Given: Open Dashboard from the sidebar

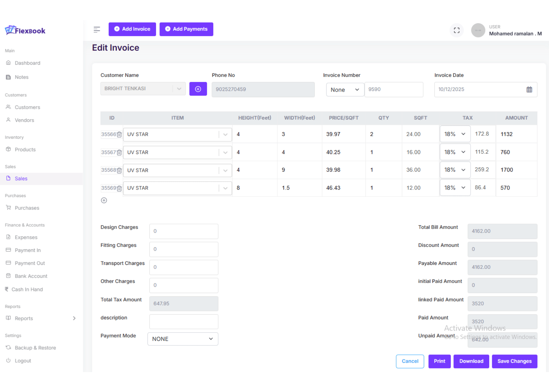Looking at the screenshot, I should (x=27, y=63).
